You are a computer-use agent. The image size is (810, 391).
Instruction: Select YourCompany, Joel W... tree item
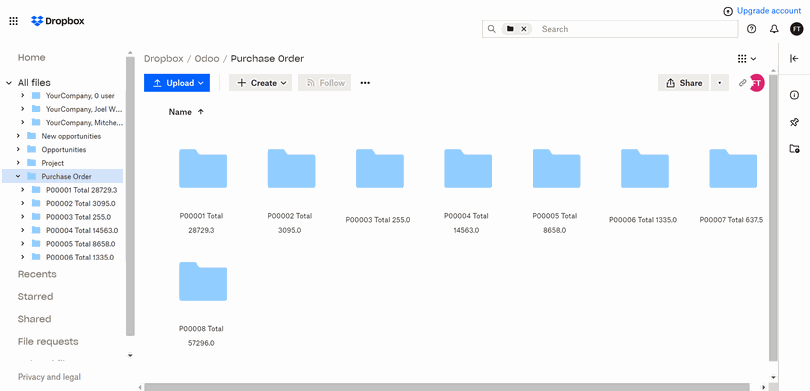click(84, 109)
